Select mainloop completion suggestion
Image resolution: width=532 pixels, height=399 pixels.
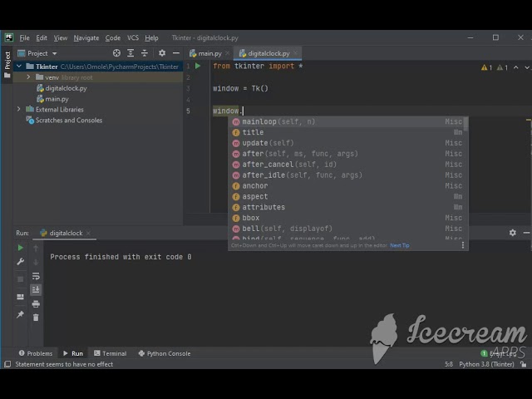[x=346, y=121]
